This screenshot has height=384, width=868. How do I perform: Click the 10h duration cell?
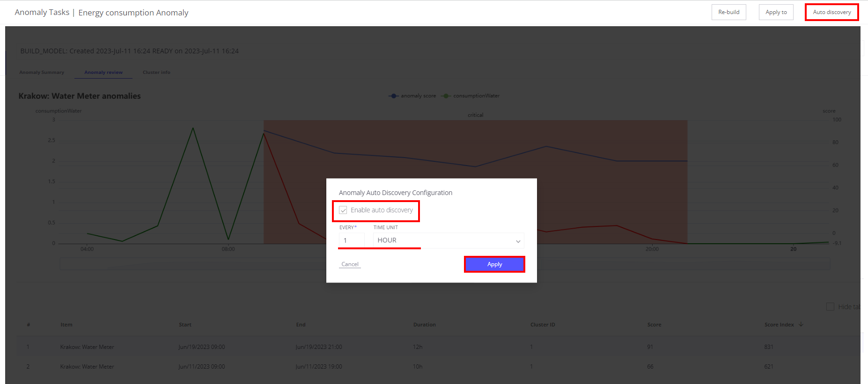(x=418, y=367)
